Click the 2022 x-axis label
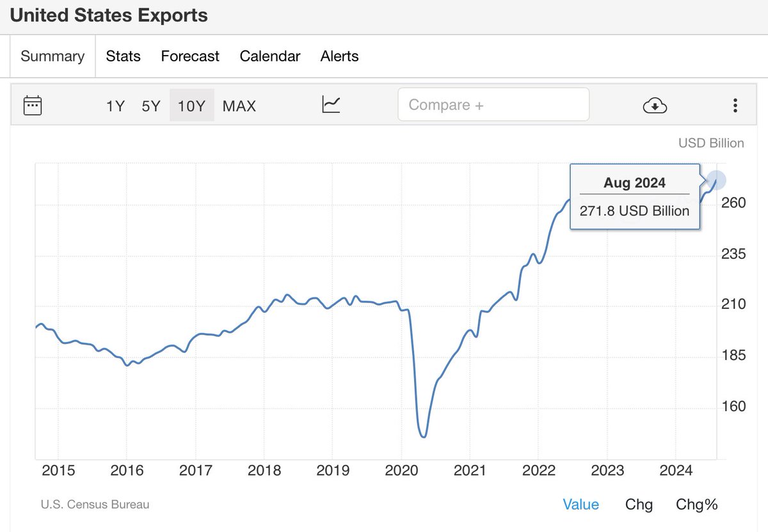Screen dimensions: 768x532 point(539,471)
